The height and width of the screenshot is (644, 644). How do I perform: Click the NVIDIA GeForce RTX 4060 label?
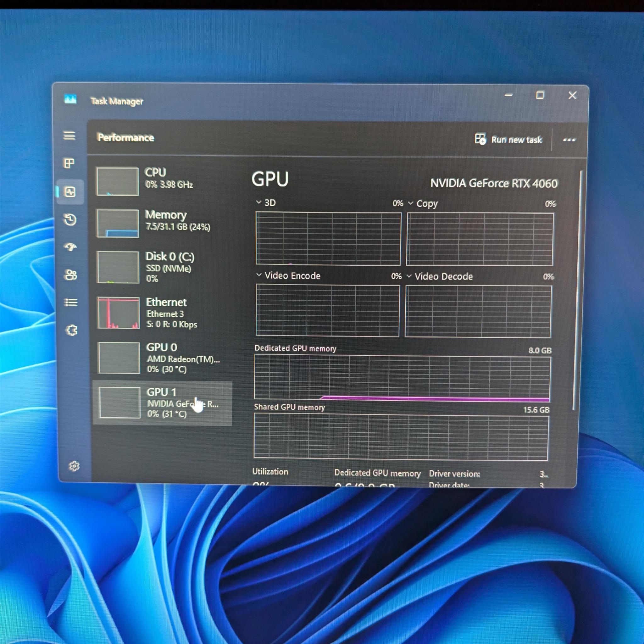click(494, 183)
